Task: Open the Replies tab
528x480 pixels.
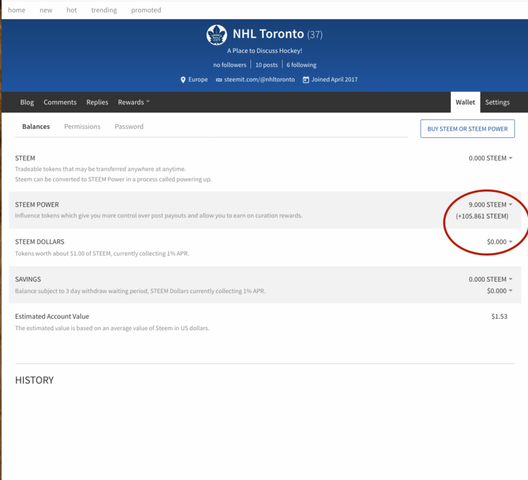Action: (97, 102)
